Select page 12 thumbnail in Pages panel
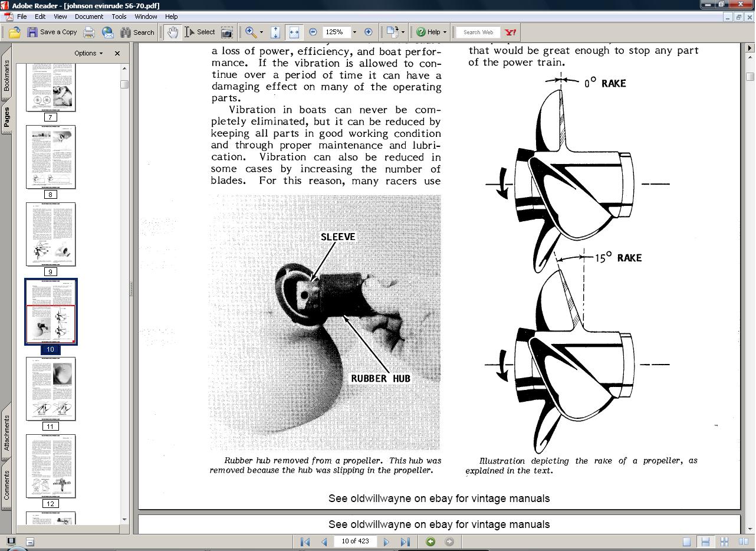 point(51,466)
